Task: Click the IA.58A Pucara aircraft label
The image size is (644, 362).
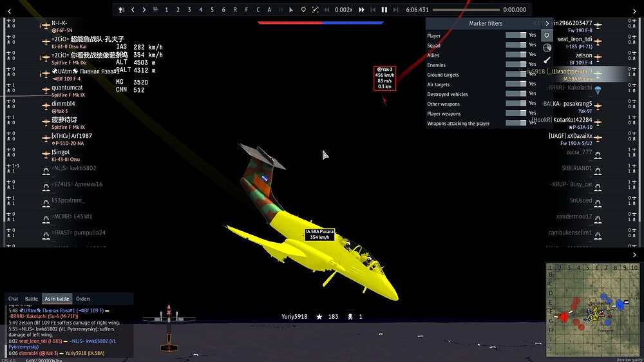Action: tap(319, 234)
